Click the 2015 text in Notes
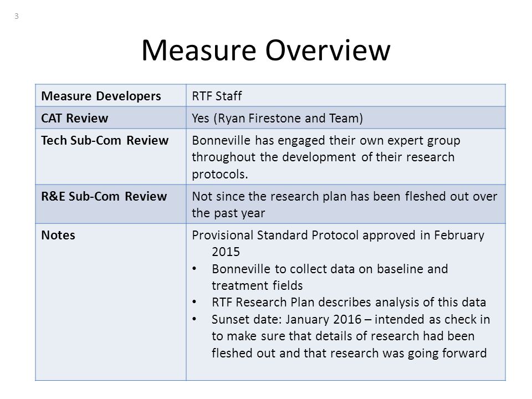Viewport: 532px width, 399px height. [226, 252]
